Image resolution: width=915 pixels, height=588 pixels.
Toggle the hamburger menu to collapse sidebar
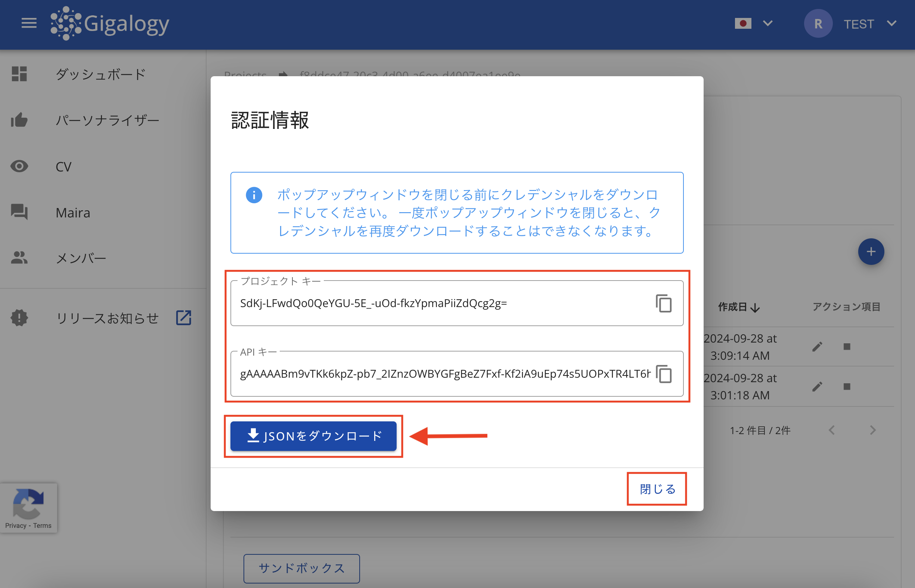click(29, 23)
